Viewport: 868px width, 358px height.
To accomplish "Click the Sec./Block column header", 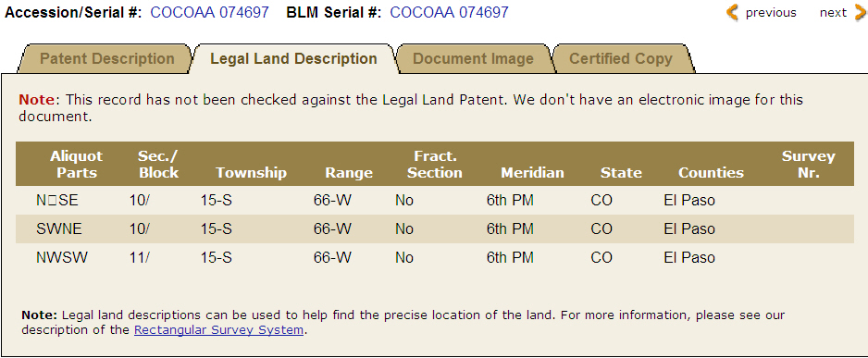I will click(159, 165).
